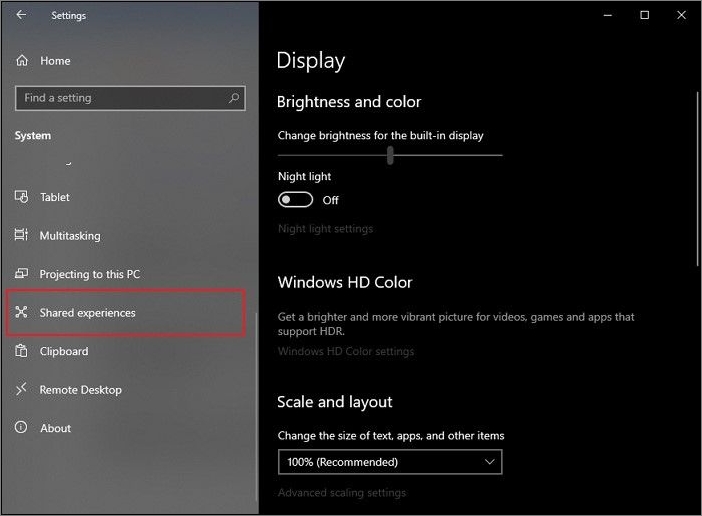The width and height of the screenshot is (702, 516).
Task: Open Windows HD Color settings link
Action: coord(345,351)
